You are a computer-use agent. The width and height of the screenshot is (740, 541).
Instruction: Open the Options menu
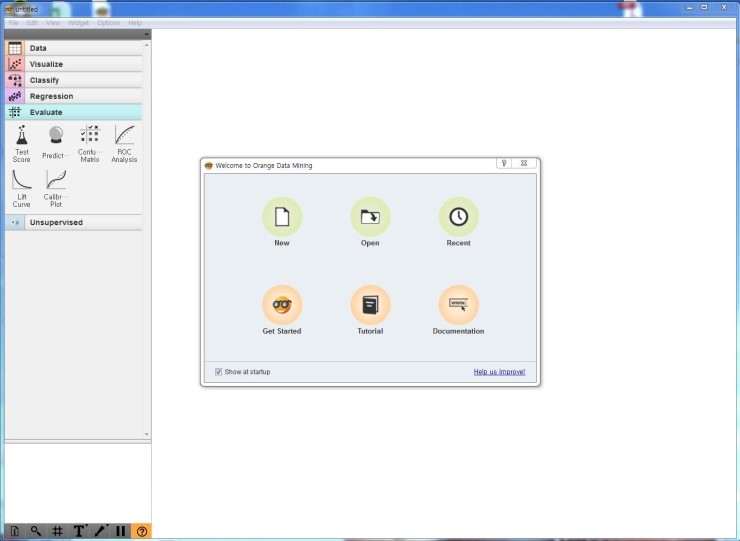109,23
